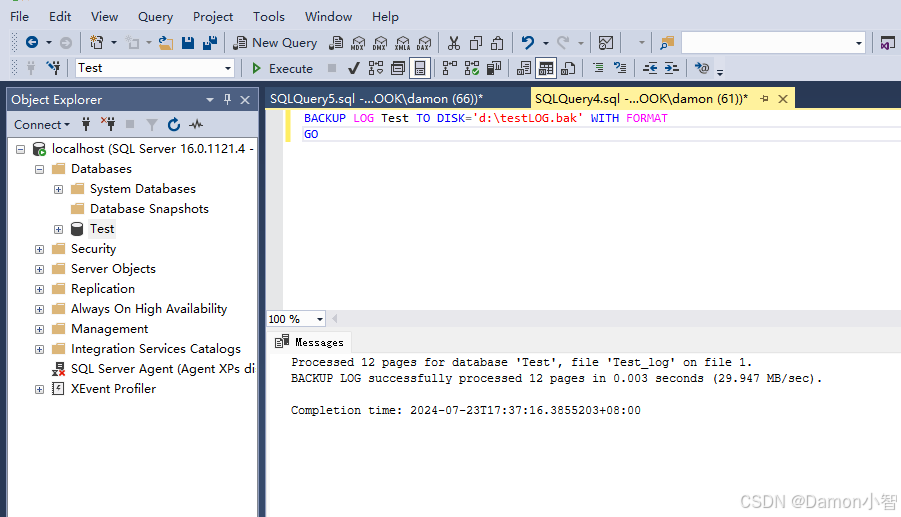Toggle Results to Grid button
The width and height of the screenshot is (901, 517).
[x=546, y=68]
